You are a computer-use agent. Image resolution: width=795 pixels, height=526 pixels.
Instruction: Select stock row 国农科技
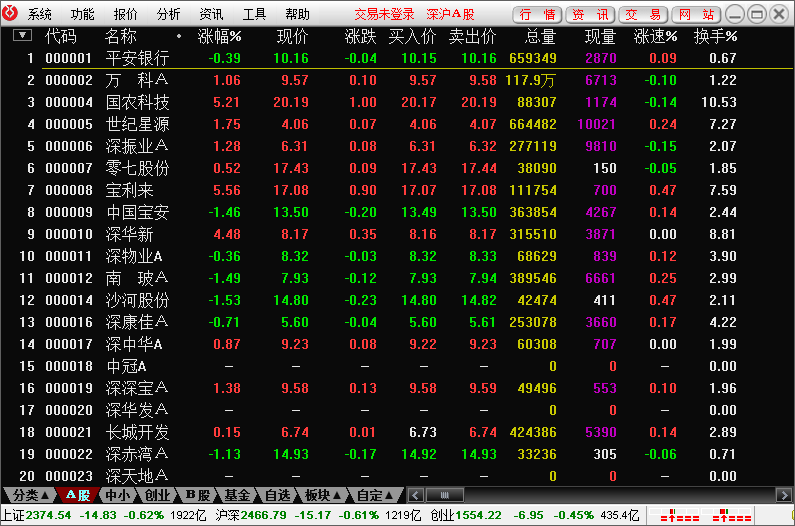pos(397,102)
